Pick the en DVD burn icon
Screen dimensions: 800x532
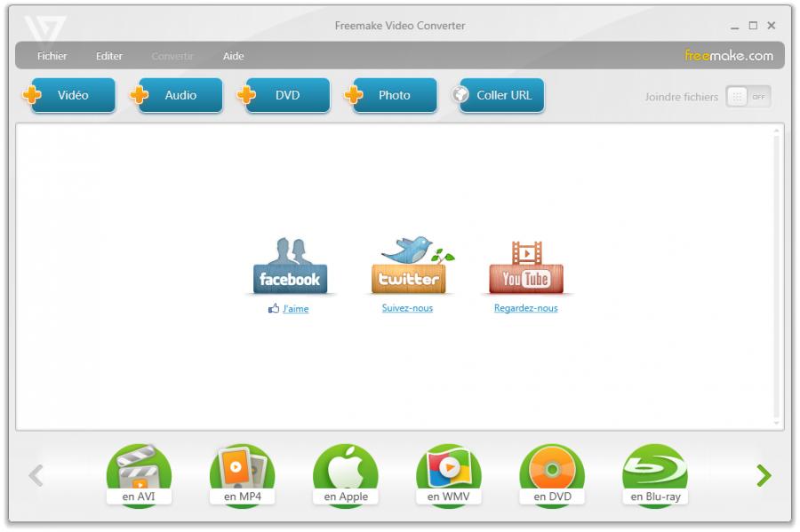(552, 476)
